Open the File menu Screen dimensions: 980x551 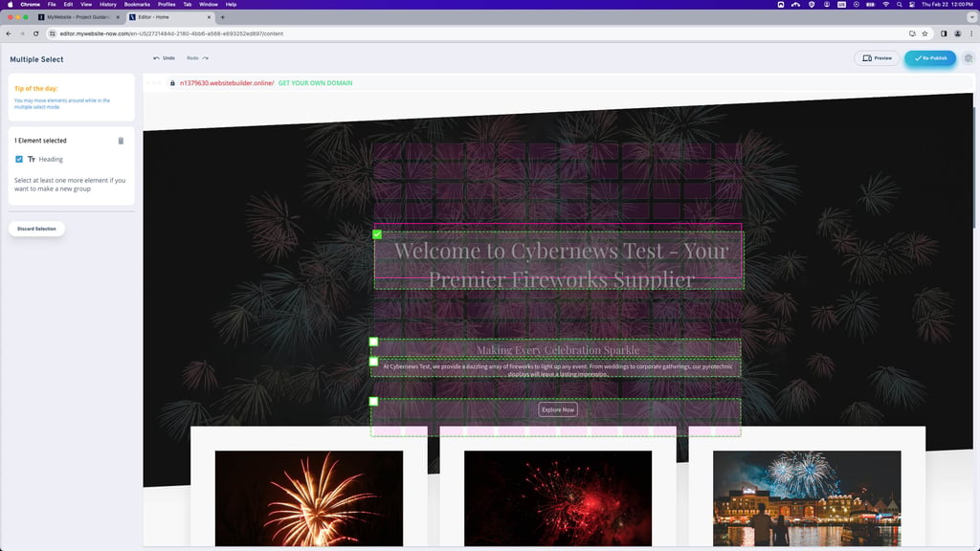point(52,5)
